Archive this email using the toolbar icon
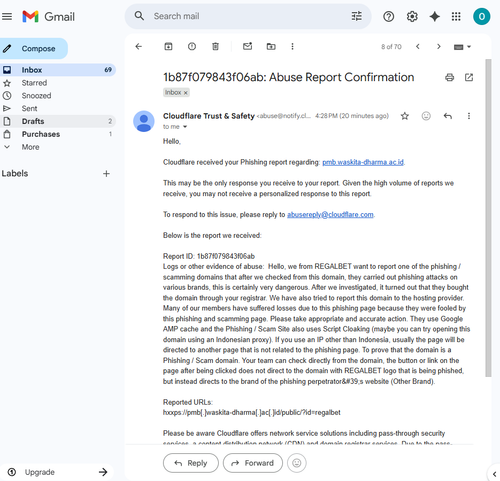This screenshot has width=500, height=481. [168, 47]
